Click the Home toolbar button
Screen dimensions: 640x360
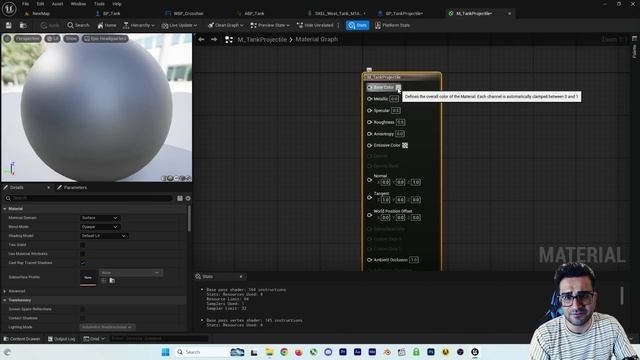pos(107,25)
